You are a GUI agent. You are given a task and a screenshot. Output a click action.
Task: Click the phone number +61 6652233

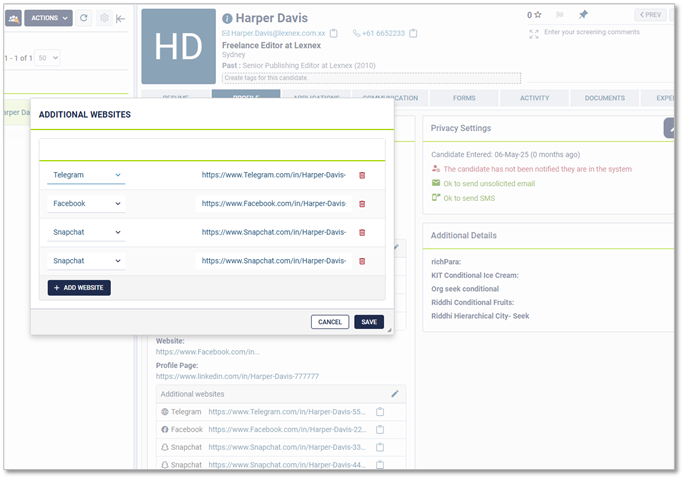pos(383,33)
